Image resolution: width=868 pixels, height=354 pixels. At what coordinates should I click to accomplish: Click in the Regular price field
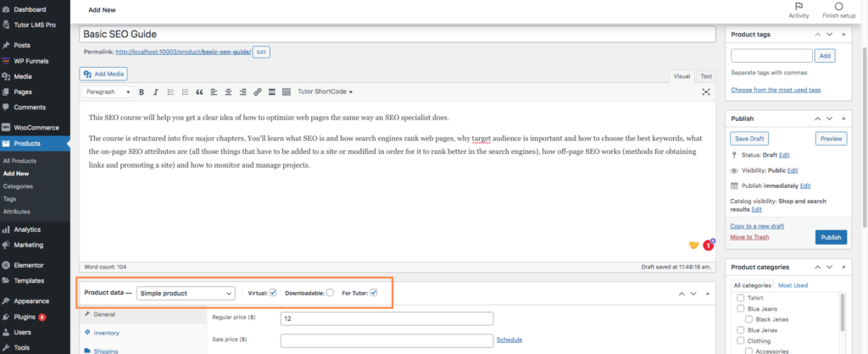point(387,318)
